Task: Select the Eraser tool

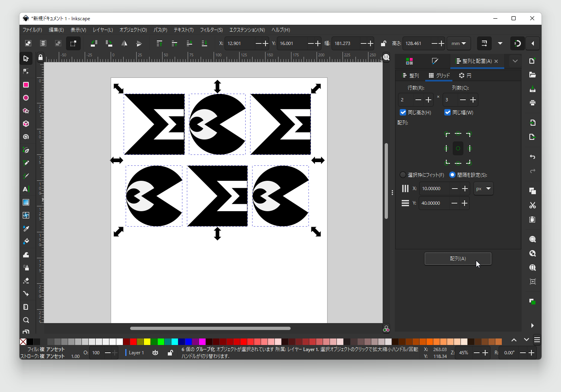Action: 26,281
